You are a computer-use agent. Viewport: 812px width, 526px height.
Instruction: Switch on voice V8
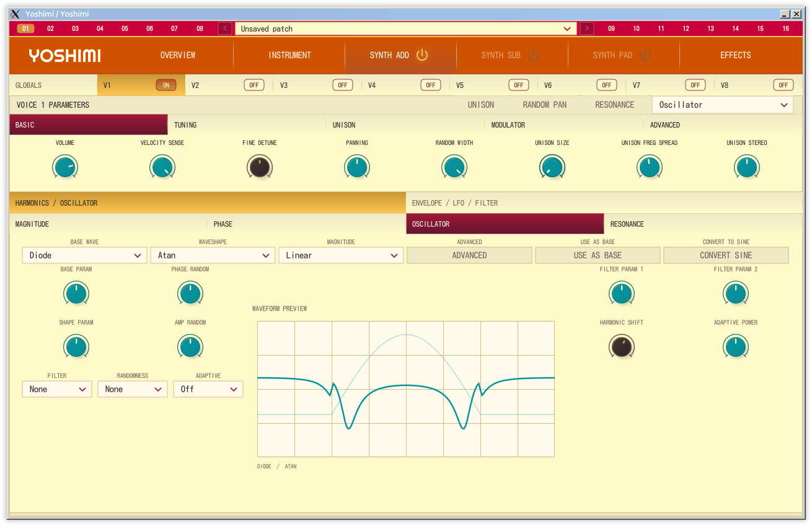point(783,85)
